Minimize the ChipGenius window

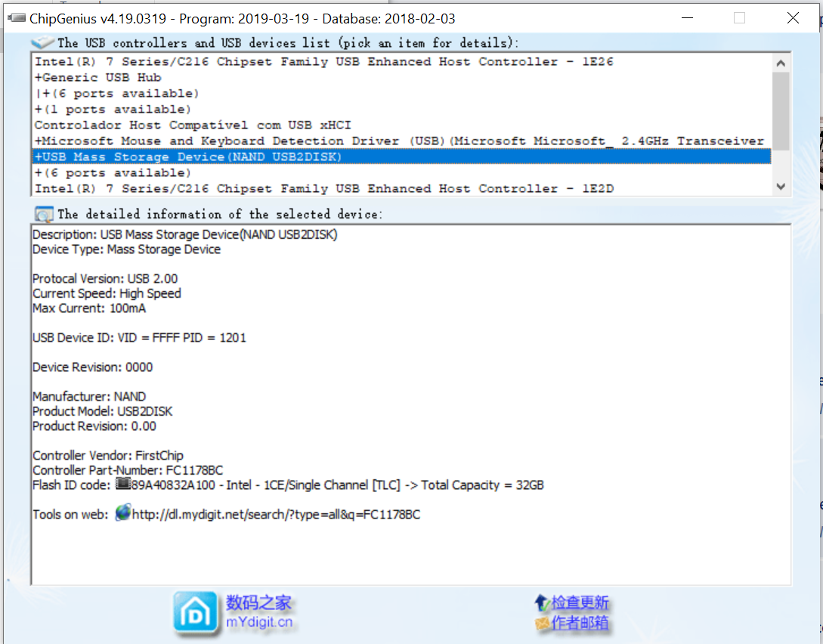[x=688, y=18]
